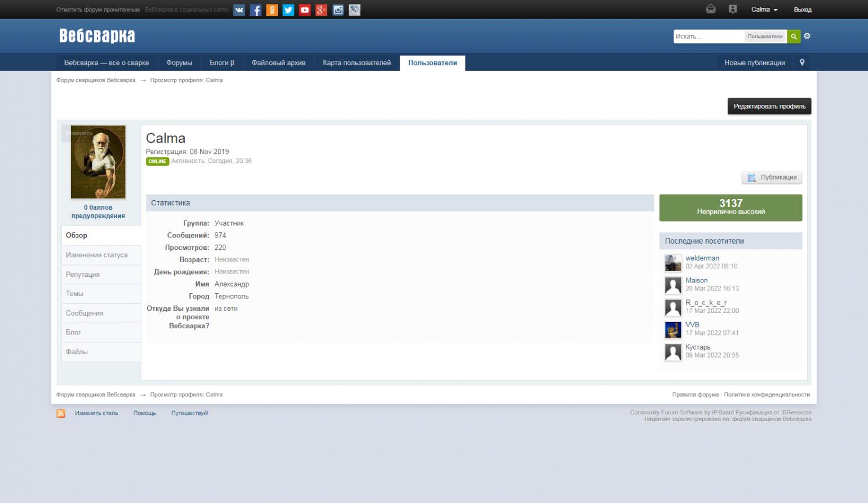This screenshot has width=868, height=503.
Task: Open the VK social network icon
Action: coord(239,10)
